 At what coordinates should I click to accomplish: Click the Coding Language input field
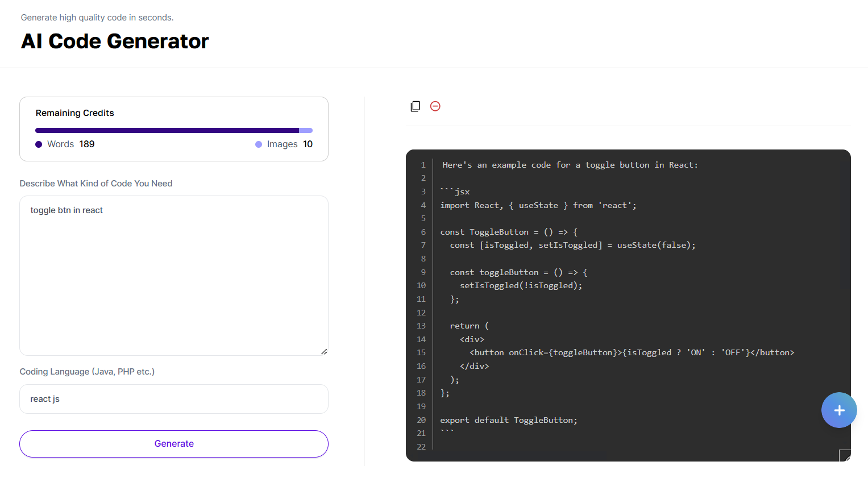[x=174, y=399]
